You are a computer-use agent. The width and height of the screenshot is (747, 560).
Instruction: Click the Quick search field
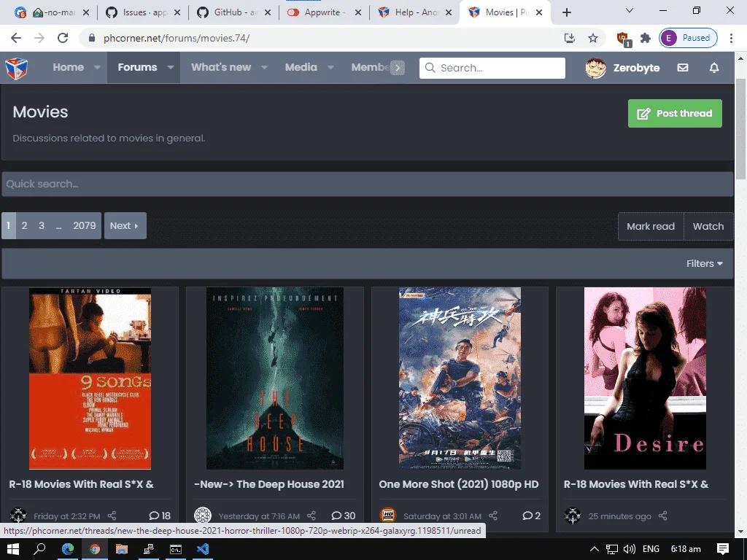pos(368,184)
